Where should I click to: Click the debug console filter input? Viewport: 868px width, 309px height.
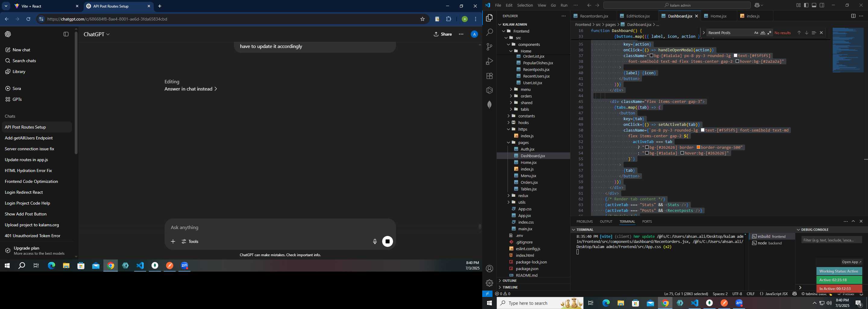point(832,240)
